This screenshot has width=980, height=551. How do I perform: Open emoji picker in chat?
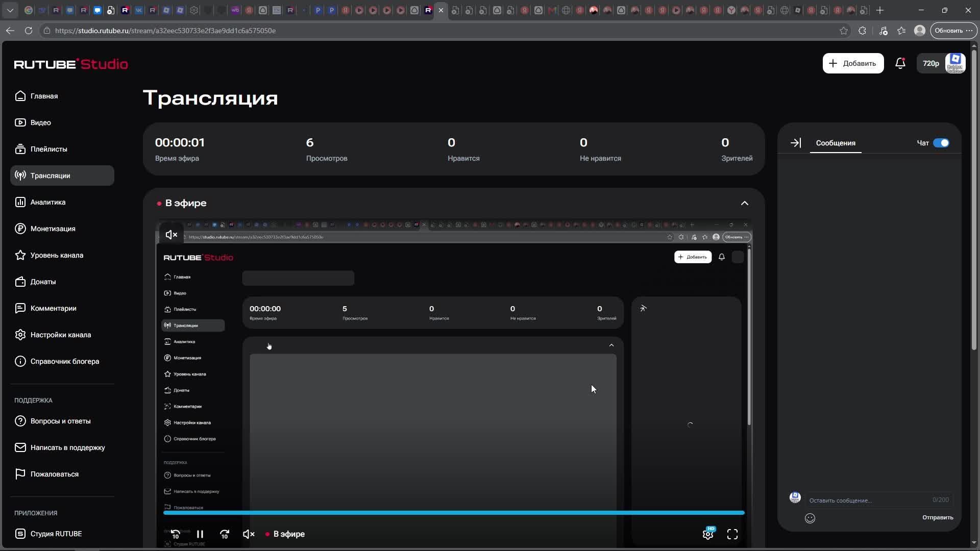(810, 518)
